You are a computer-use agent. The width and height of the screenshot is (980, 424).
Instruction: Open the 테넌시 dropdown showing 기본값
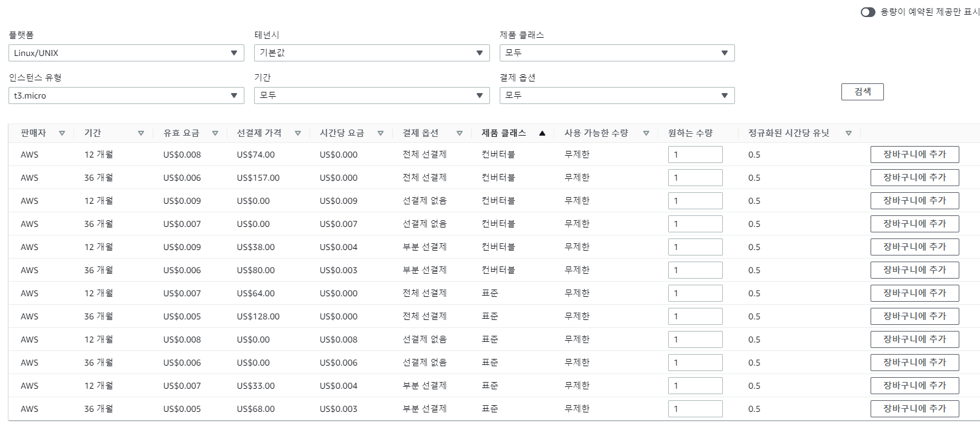click(371, 53)
